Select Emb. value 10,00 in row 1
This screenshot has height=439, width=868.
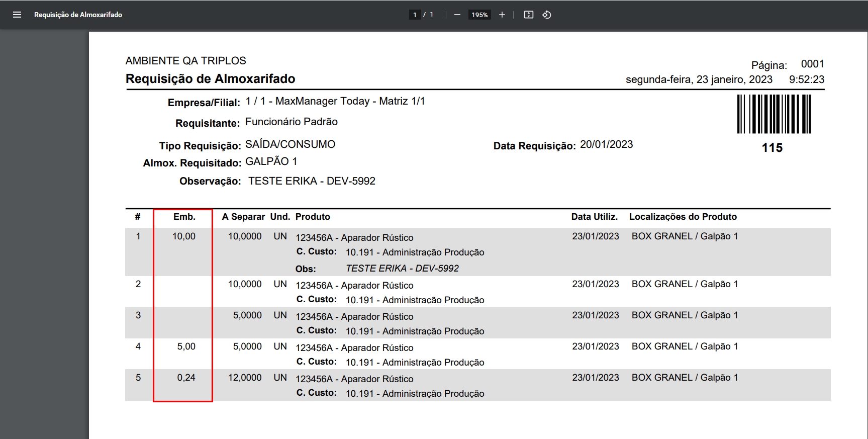coord(184,236)
